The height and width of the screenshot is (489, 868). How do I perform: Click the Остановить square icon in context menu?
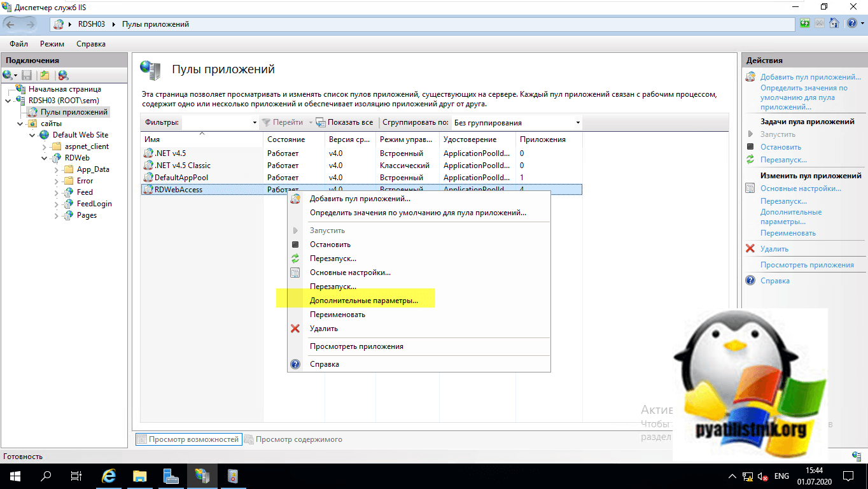click(295, 244)
